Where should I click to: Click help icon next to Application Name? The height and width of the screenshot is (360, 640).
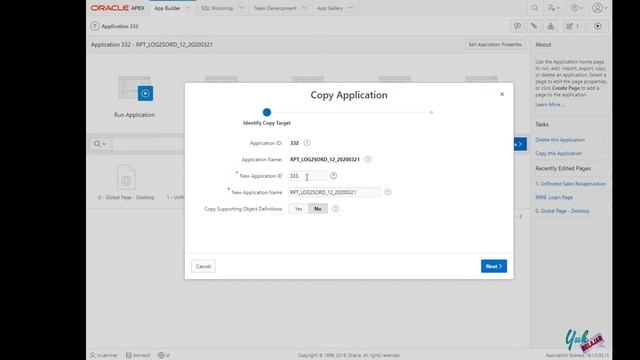(x=368, y=159)
